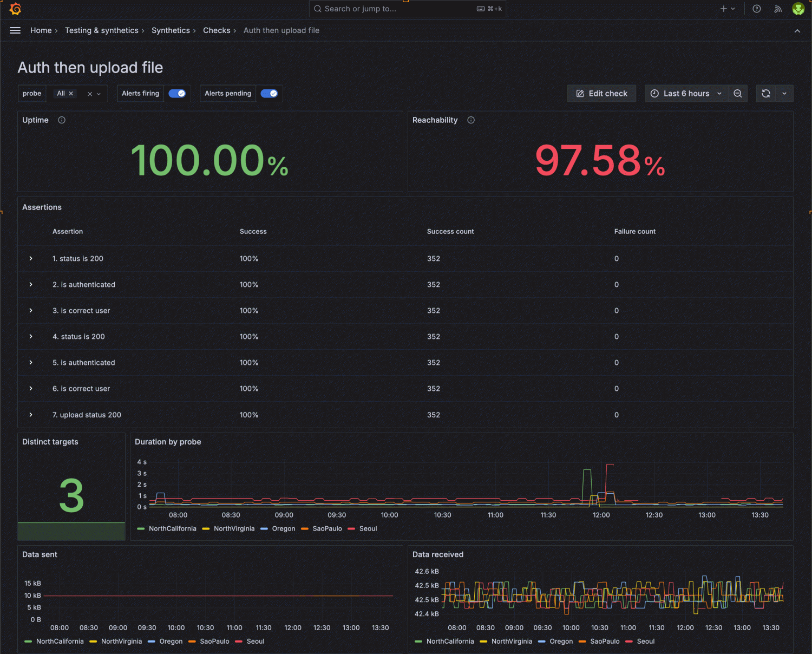Open the hamburger navigation menu
The width and height of the screenshot is (812, 654).
click(15, 30)
